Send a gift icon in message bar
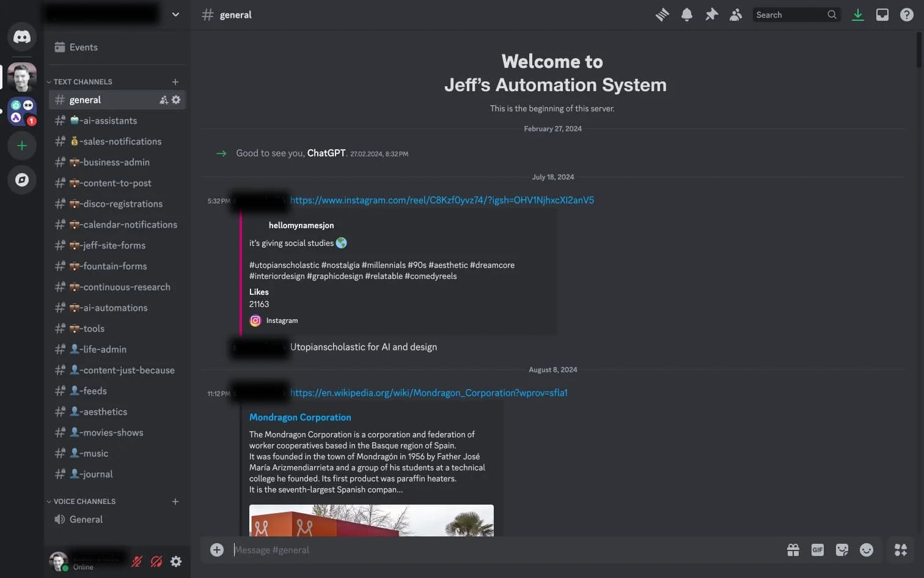Image resolution: width=924 pixels, height=578 pixels. [793, 550]
